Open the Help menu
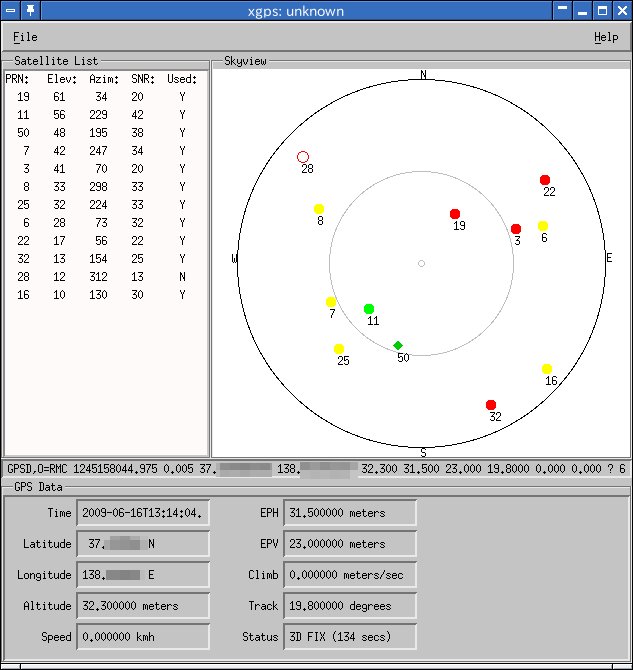The width and height of the screenshot is (633, 670). pyautogui.click(x=606, y=37)
